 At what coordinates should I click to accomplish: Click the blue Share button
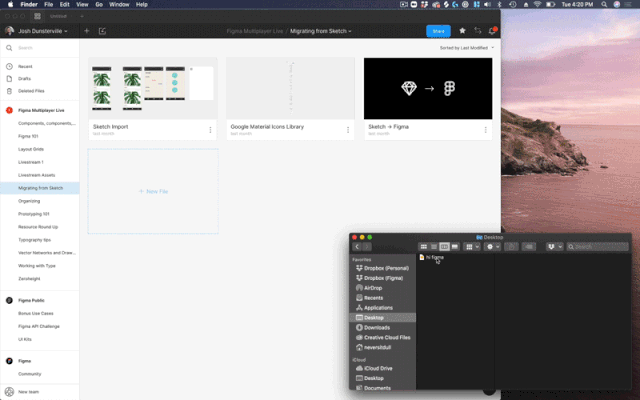coord(438,31)
